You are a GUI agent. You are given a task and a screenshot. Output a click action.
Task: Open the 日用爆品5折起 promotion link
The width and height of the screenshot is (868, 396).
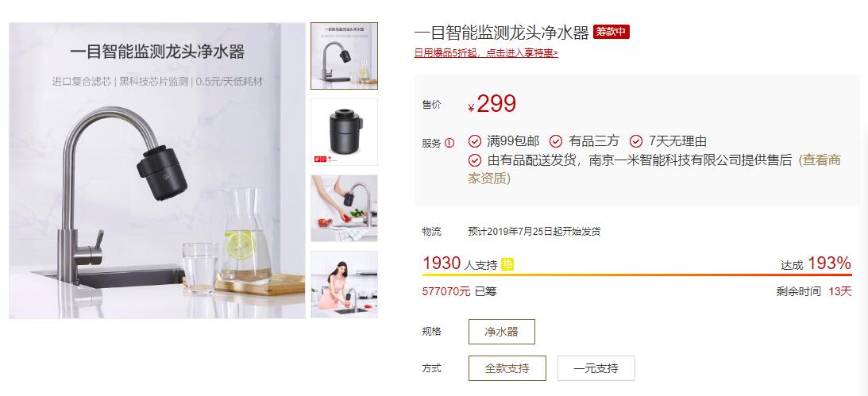point(486,53)
